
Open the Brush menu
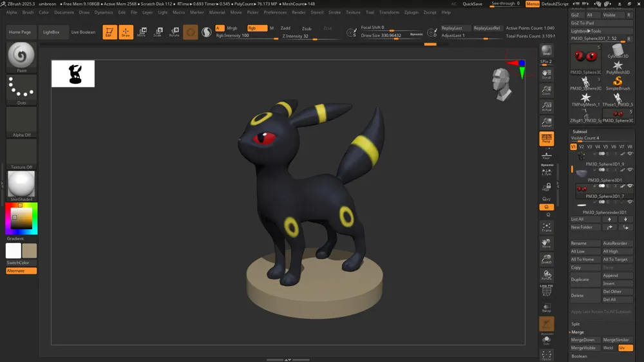click(28, 12)
